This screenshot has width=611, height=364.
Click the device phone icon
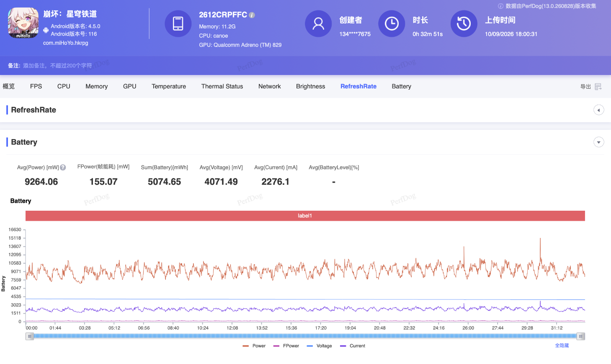pos(178,23)
